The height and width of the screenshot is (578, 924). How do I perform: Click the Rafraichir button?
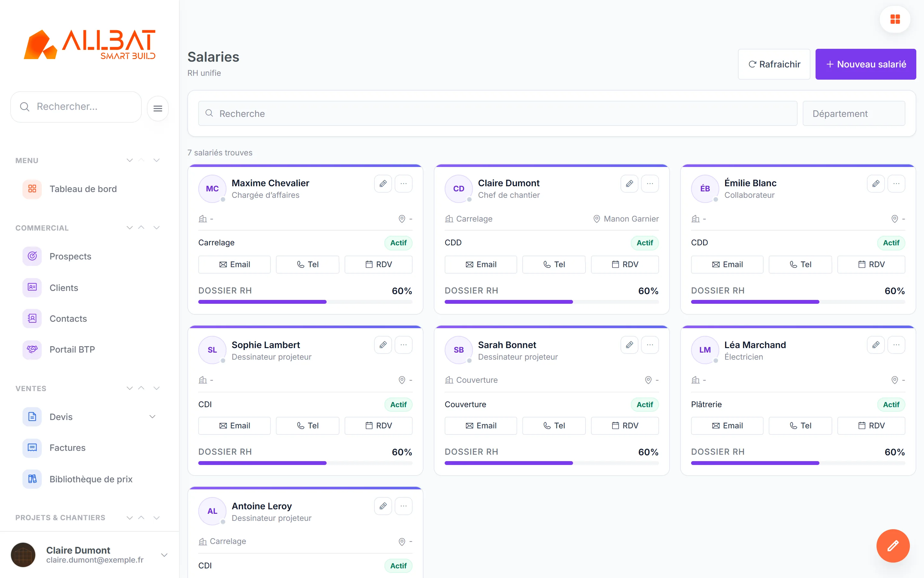coord(774,64)
